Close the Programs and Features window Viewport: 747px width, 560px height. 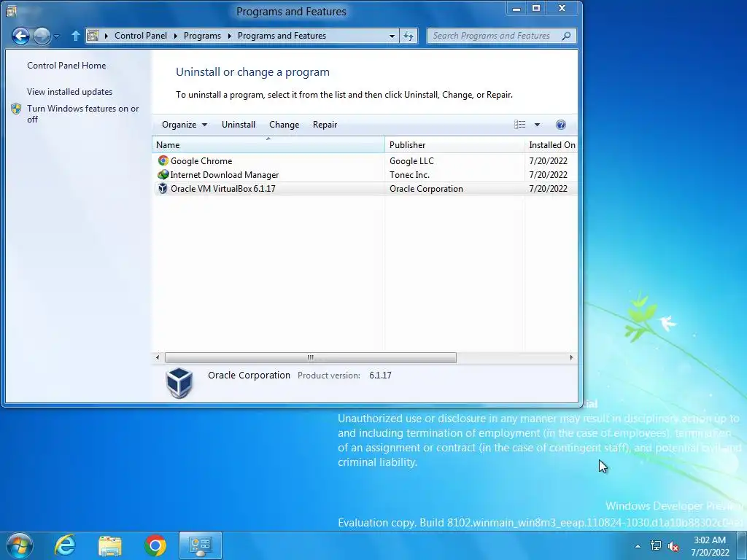[562, 9]
